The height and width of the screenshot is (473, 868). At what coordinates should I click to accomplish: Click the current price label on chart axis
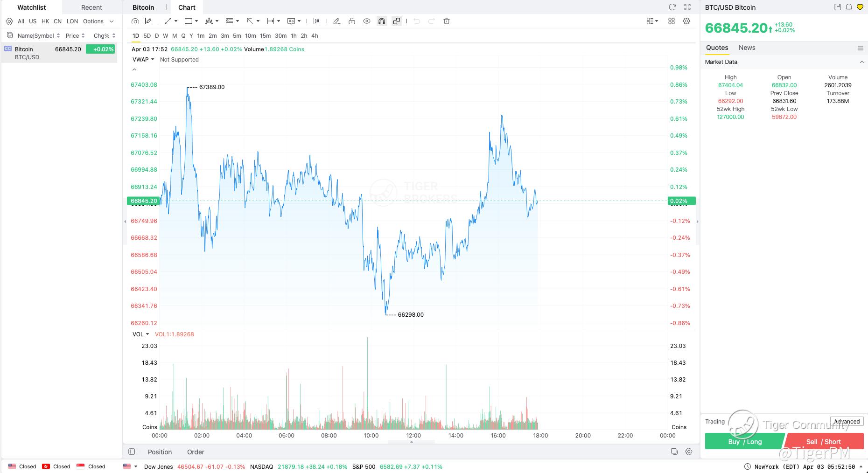(144, 201)
